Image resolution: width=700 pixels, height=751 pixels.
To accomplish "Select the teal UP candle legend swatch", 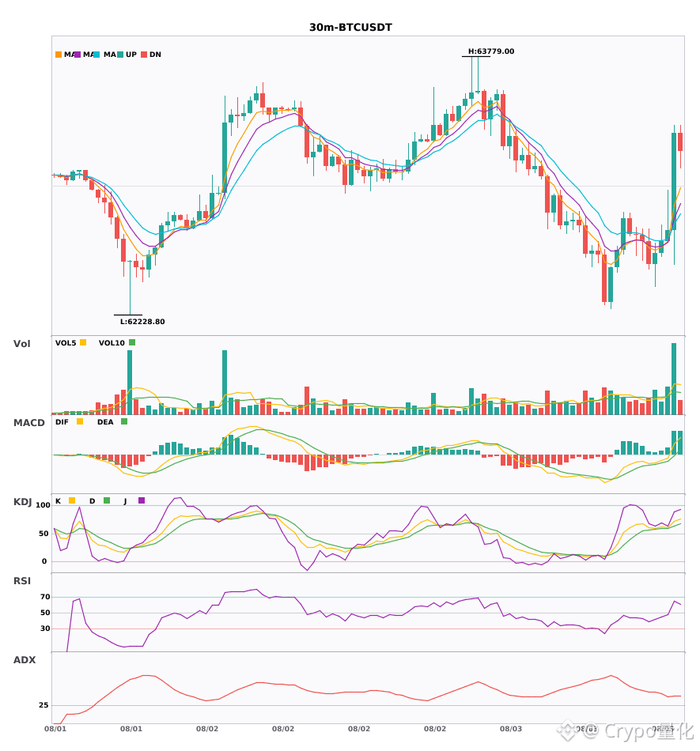I will tap(120, 55).
